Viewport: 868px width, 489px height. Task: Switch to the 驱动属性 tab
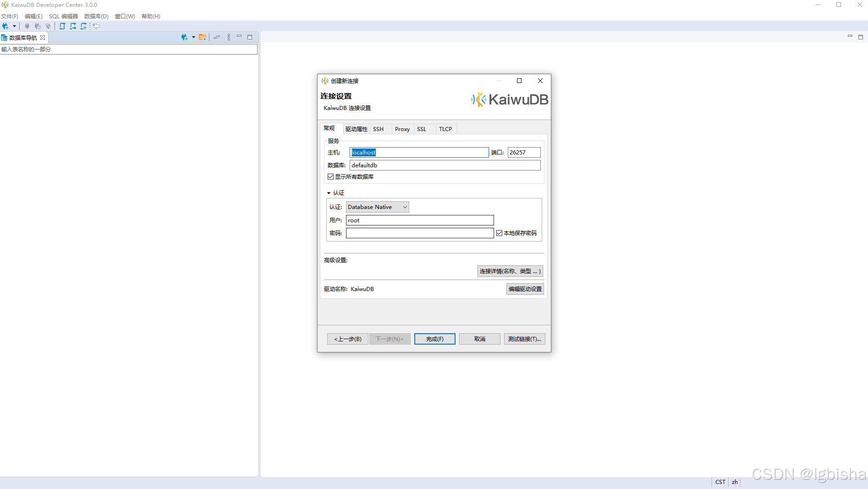click(357, 129)
